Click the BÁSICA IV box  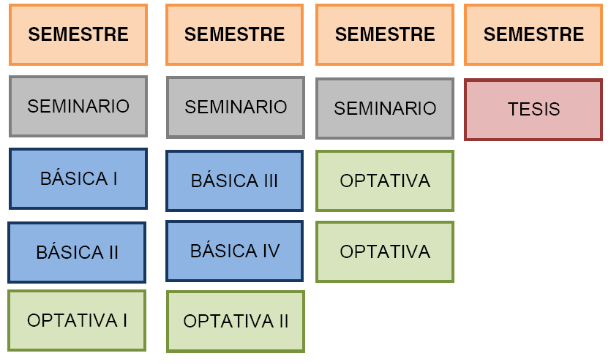point(235,251)
